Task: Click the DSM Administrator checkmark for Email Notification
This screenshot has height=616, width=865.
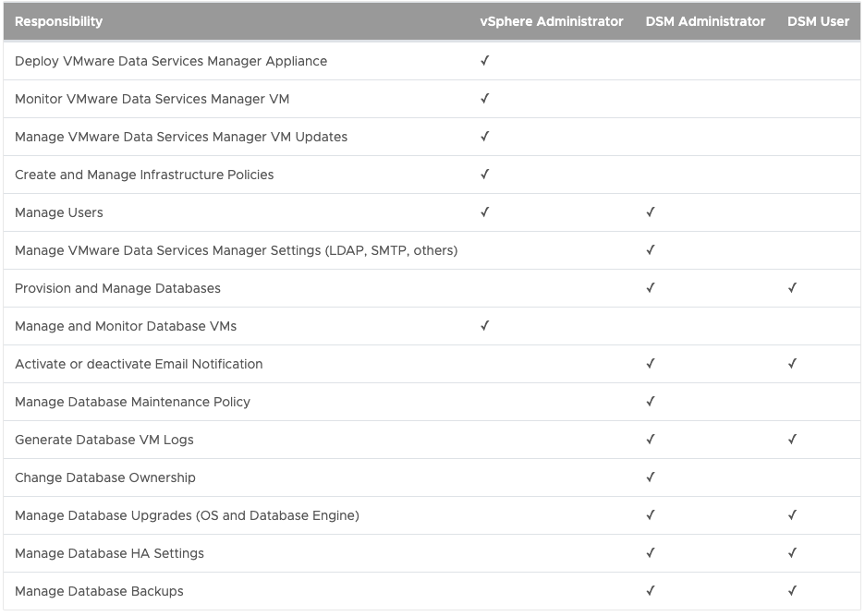Action: click(651, 364)
